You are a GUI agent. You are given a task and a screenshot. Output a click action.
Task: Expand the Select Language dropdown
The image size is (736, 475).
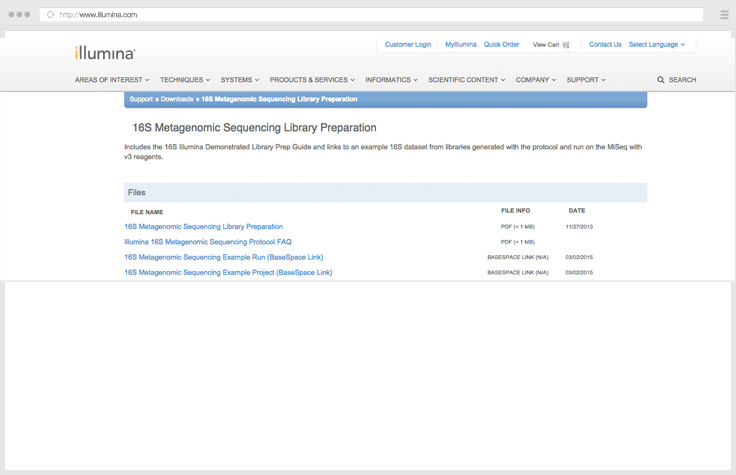click(x=656, y=45)
